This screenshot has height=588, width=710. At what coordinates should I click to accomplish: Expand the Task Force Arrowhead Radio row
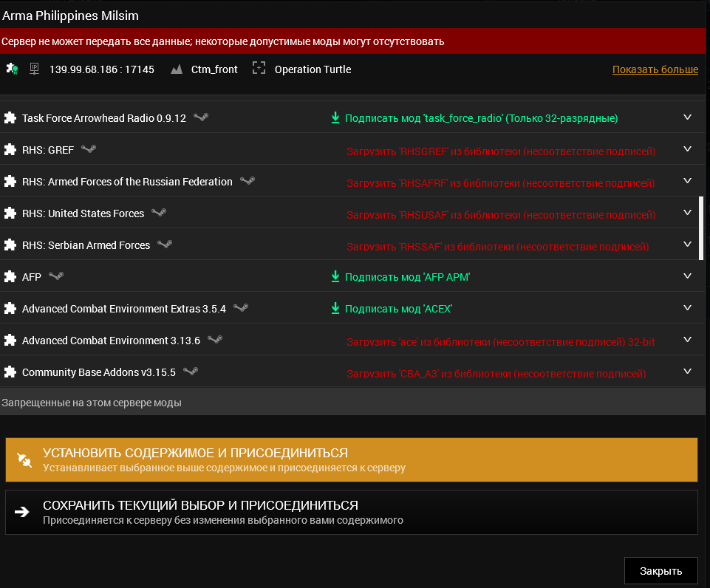pos(687,117)
